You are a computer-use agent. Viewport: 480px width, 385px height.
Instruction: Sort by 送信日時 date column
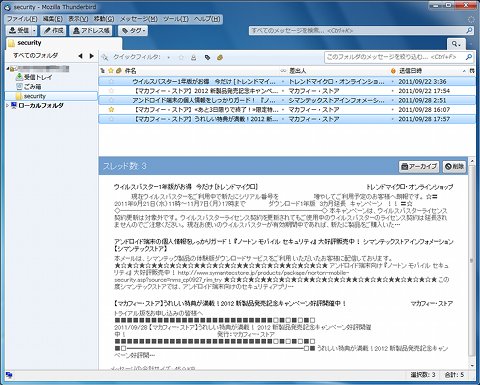[432, 71]
